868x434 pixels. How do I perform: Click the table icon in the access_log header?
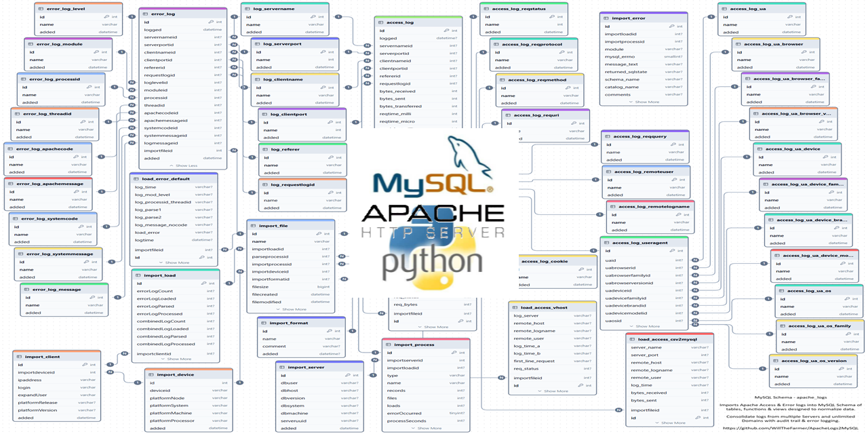coord(381,22)
